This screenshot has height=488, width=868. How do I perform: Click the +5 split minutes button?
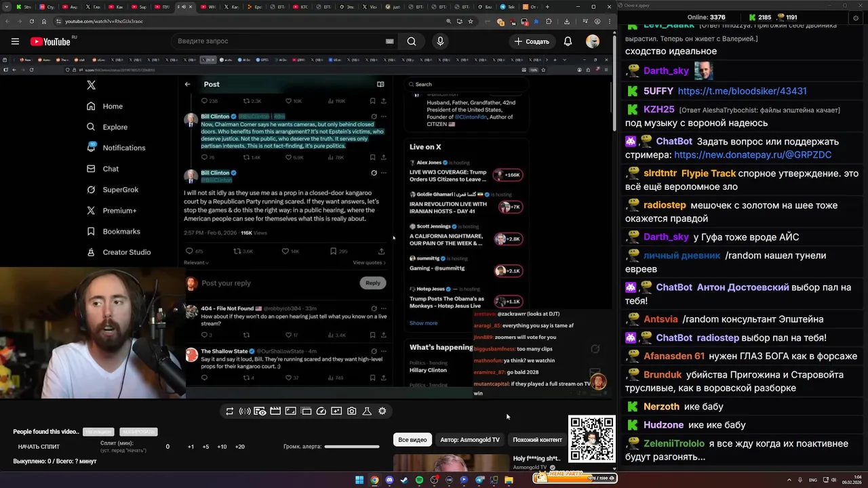point(205,447)
